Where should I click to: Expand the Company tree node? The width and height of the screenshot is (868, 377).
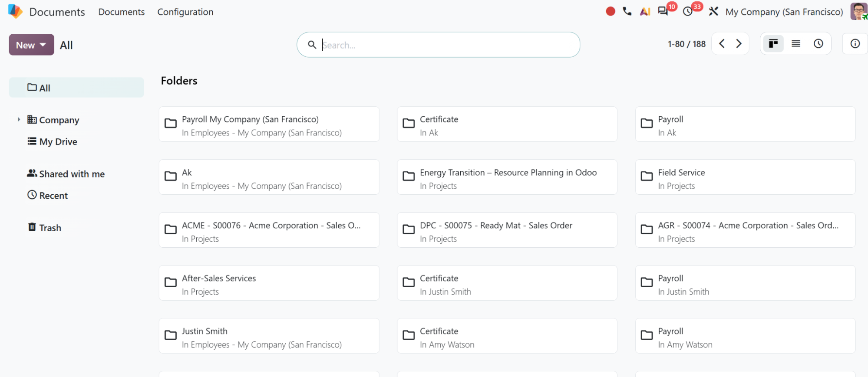click(19, 119)
